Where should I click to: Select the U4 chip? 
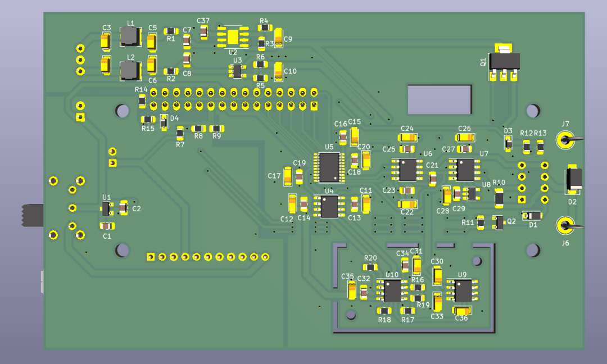329,207
